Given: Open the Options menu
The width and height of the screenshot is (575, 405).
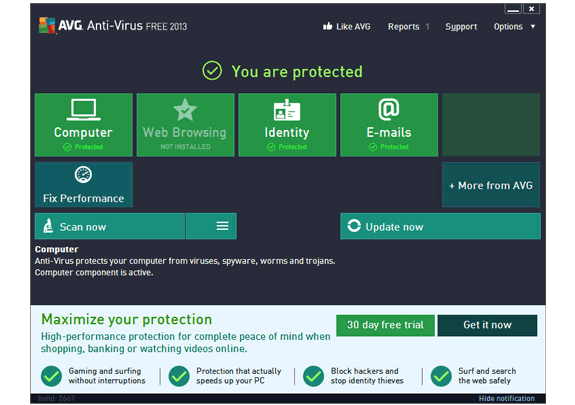Looking at the screenshot, I should pyautogui.click(x=508, y=26).
